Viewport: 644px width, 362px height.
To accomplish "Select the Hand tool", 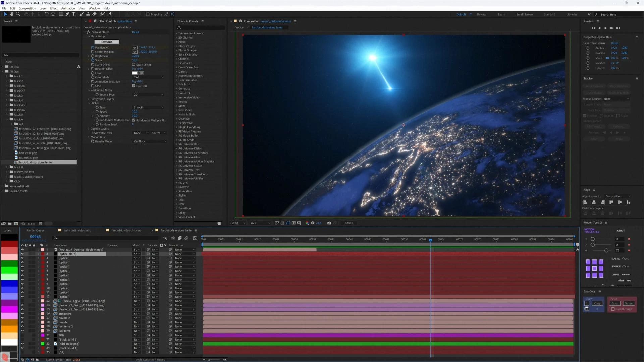I will pyautogui.click(x=12, y=14).
